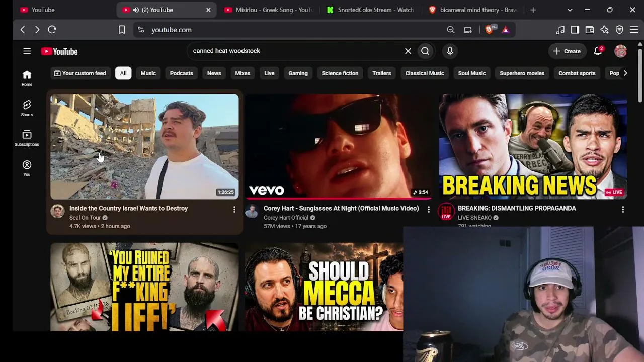The width and height of the screenshot is (644, 362).
Task: Filter the feed by News
Action: point(214,73)
